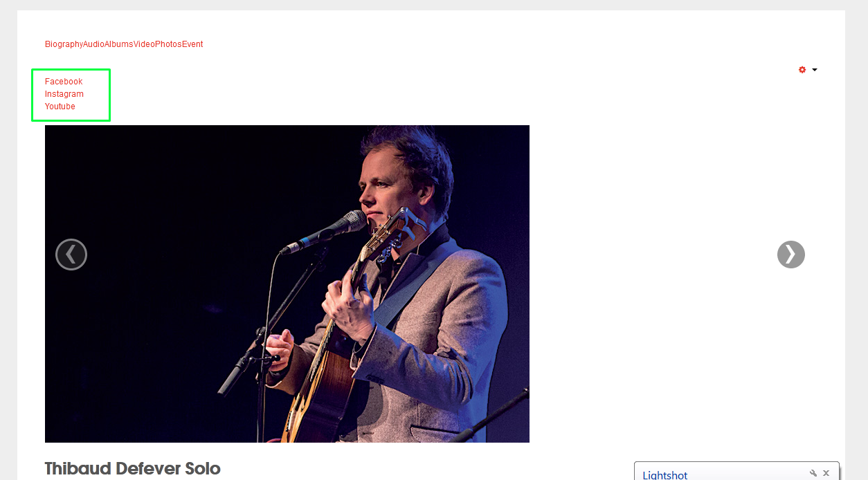The height and width of the screenshot is (480, 868).
Task: Go to the Video page
Action: pos(144,44)
